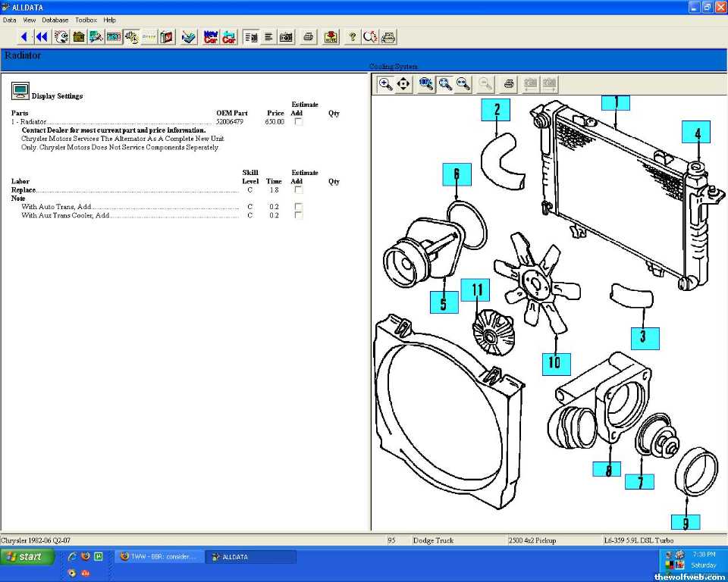Click the single blue back arrow
The image size is (728, 582).
[24, 36]
